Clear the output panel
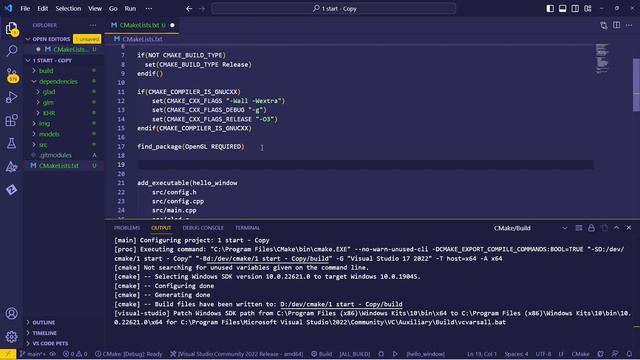The height and width of the screenshot is (360, 640). 578,228
